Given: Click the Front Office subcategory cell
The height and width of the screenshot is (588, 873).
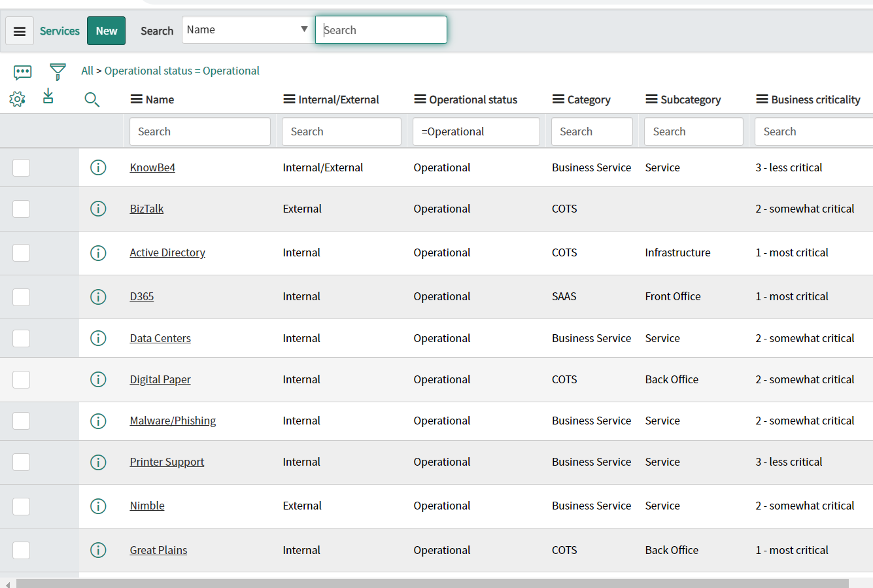Looking at the screenshot, I should click(x=673, y=296).
